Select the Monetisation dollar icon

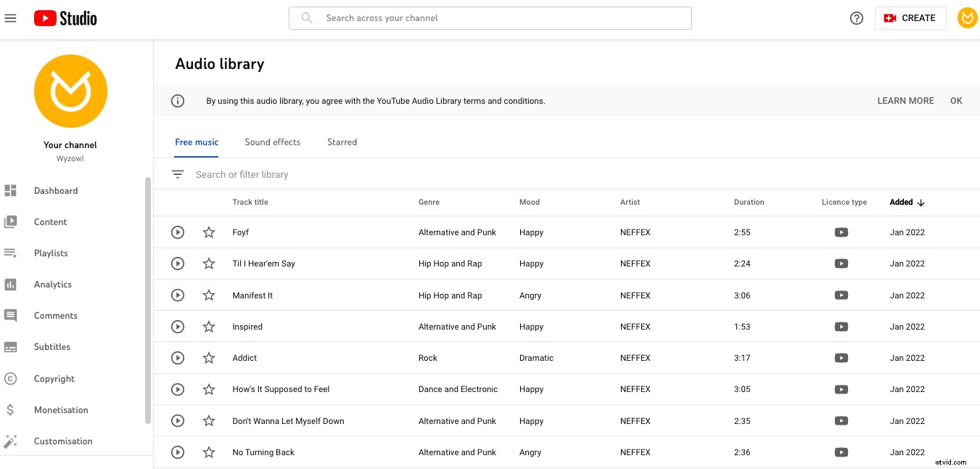11,409
